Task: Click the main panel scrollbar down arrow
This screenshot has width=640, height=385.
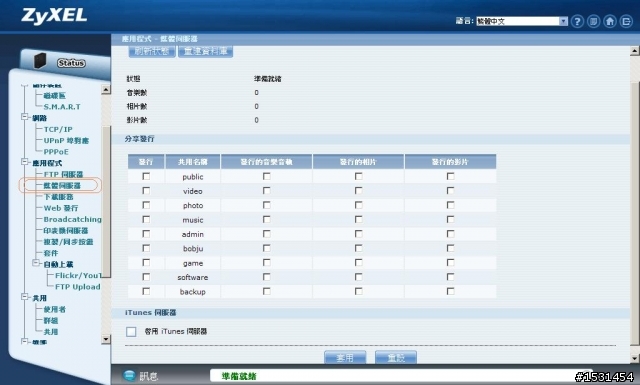Action: (634, 358)
